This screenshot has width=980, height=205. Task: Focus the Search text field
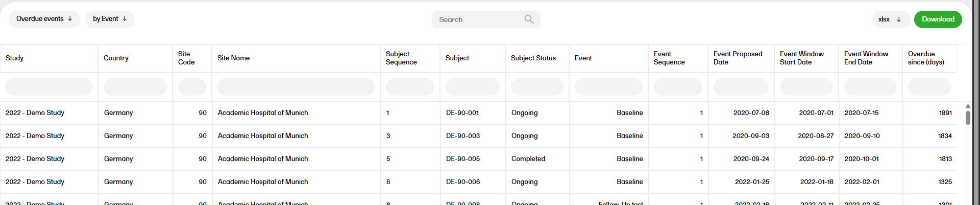[x=477, y=19]
